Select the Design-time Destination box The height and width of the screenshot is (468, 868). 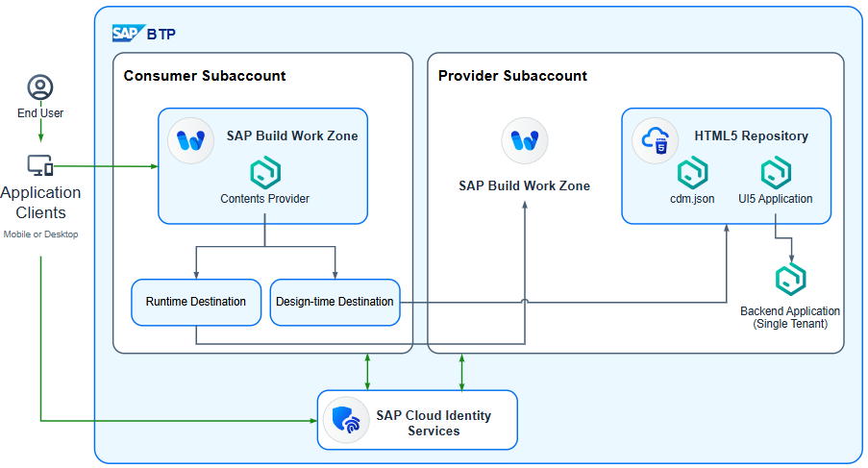(335, 302)
